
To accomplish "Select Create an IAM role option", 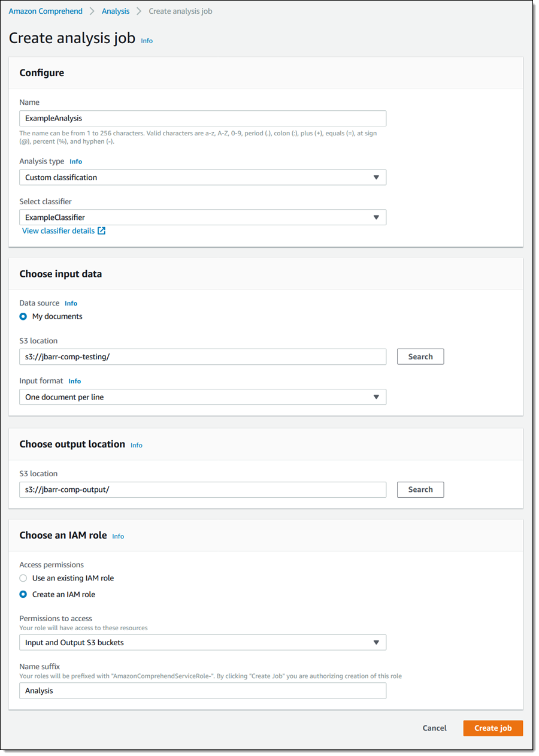I will click(23, 594).
